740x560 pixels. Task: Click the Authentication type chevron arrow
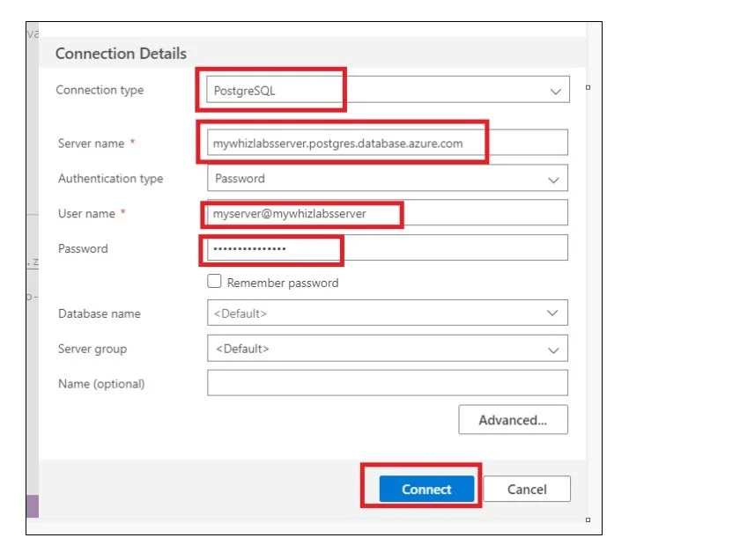click(553, 180)
